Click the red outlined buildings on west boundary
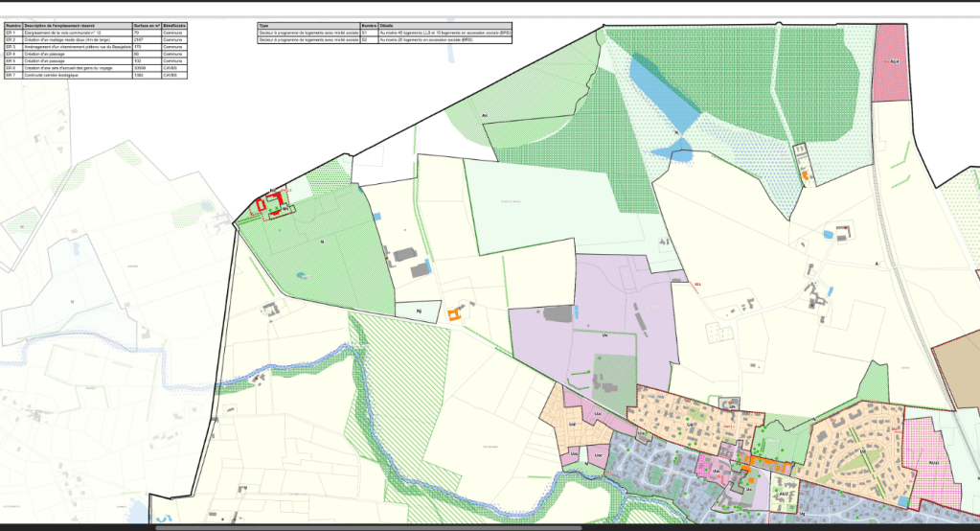This screenshot has width=980, height=531. point(271,204)
